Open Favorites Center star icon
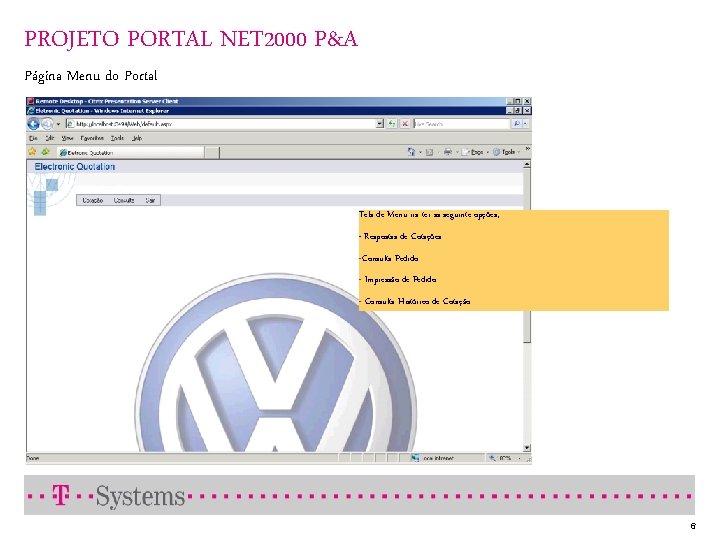 coord(32,152)
